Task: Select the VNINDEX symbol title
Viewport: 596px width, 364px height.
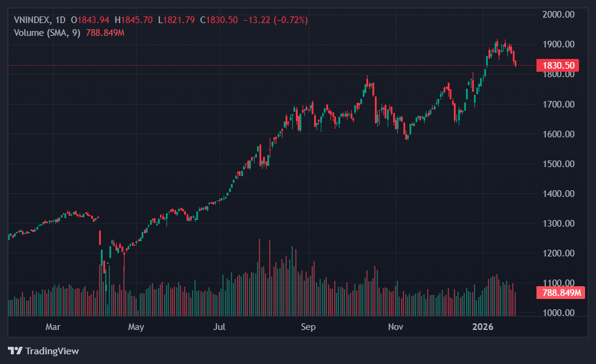Action: point(32,20)
